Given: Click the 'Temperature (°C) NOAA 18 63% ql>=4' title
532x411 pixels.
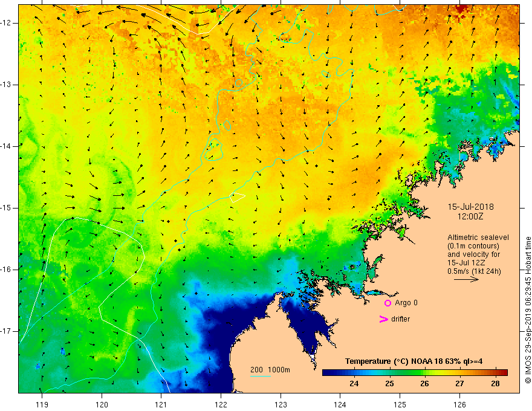Looking at the screenshot, I should coord(414,361).
